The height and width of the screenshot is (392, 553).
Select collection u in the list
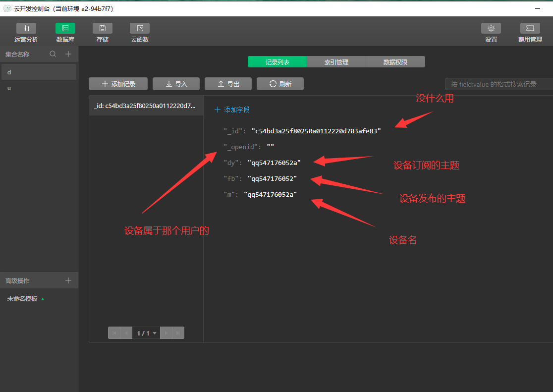click(39, 88)
